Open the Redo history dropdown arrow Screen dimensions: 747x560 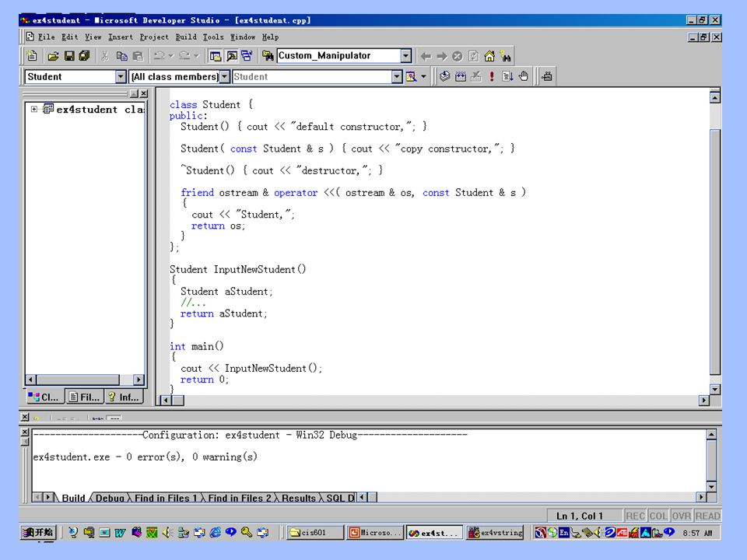196,56
